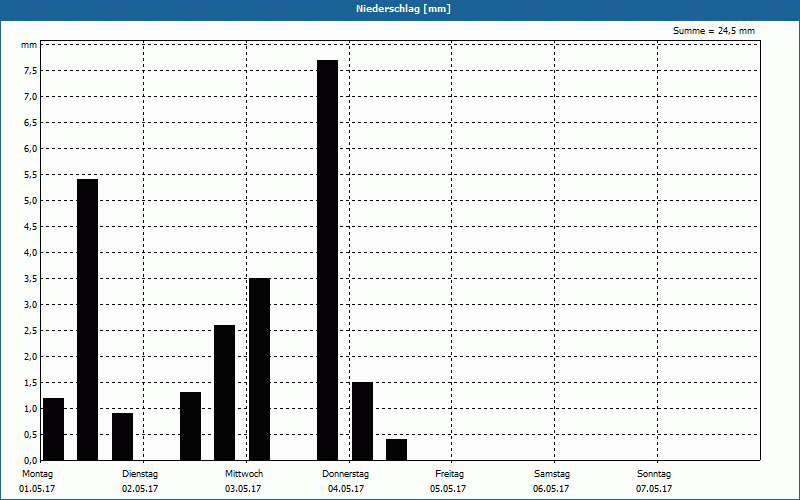
Task: Click the 5,0 y-axis value
Action: coord(31,201)
